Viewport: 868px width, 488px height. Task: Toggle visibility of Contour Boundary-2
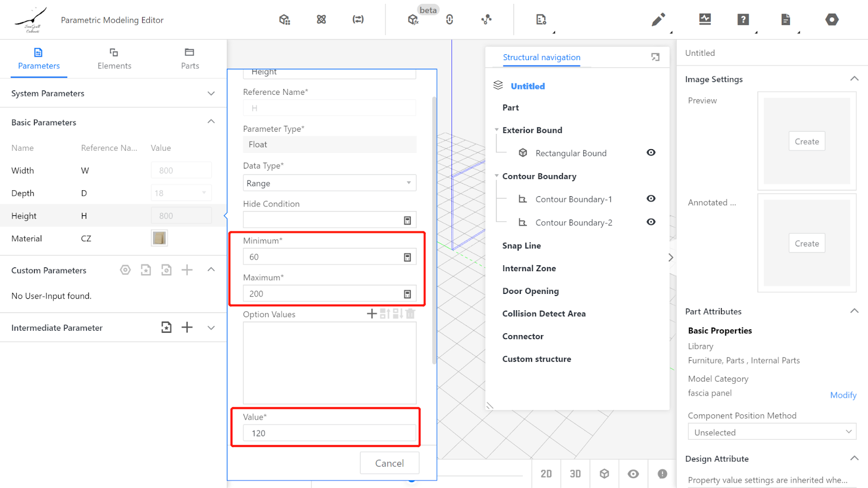coord(651,222)
